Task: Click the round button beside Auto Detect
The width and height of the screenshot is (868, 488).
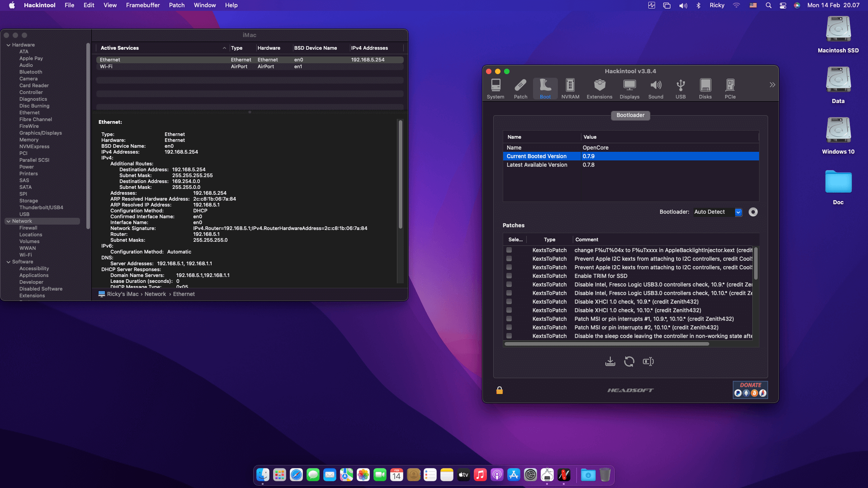Action: 753,212
